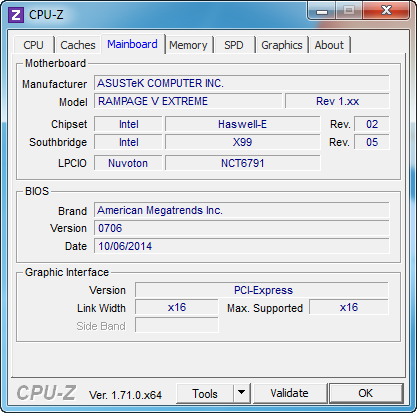Close the CPU-Z window

pyautogui.click(x=386, y=11)
